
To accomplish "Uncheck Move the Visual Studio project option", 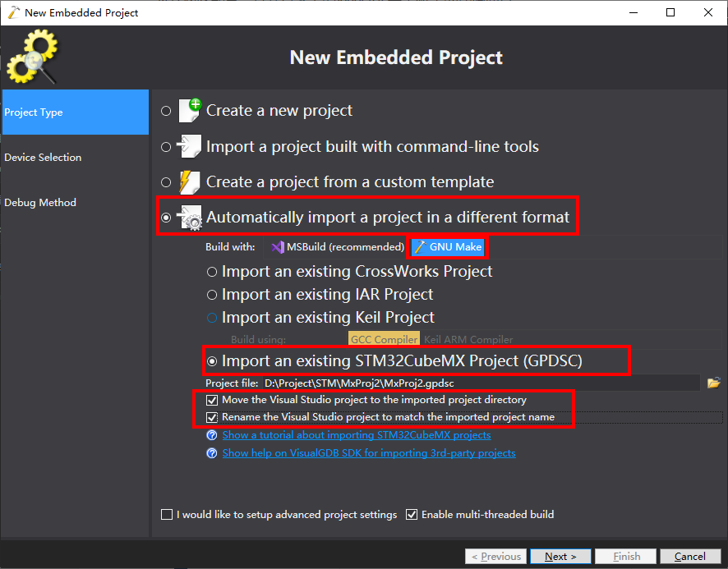I will click(x=213, y=400).
